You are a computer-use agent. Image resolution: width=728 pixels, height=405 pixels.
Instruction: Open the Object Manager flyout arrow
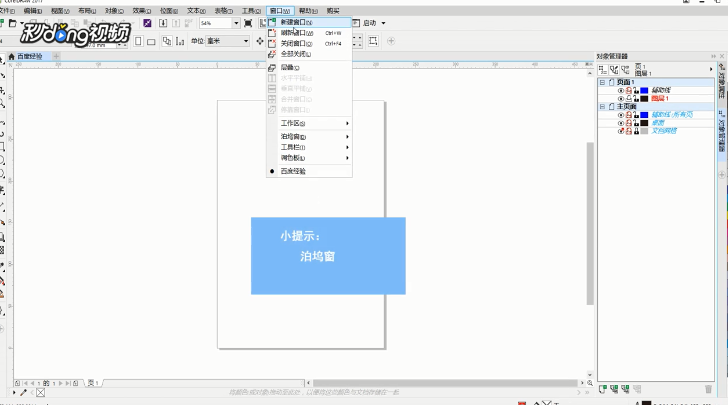click(x=711, y=70)
